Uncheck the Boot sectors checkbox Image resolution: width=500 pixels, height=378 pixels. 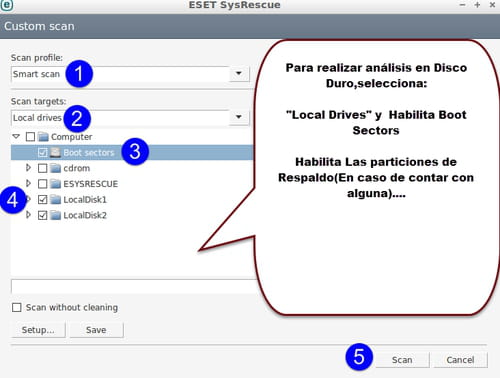pos(42,153)
